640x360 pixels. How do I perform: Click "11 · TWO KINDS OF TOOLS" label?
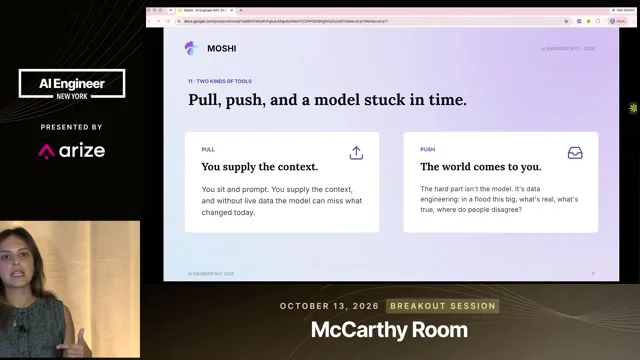220,81
